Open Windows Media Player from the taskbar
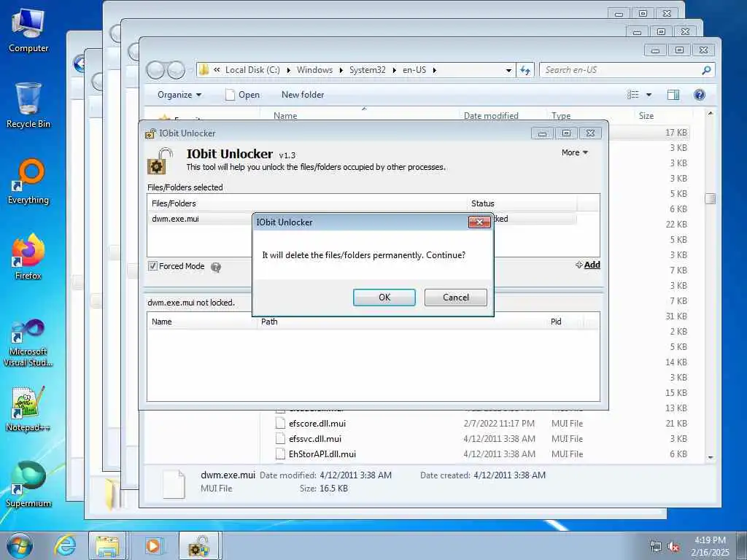Screen dimensions: 747x560 pos(153,545)
